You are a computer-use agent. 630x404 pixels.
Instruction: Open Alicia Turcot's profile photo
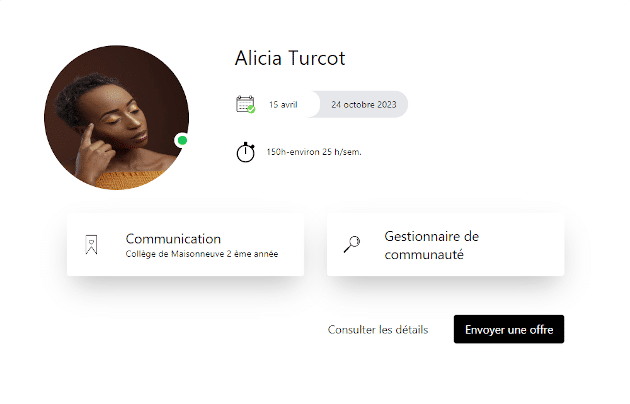pos(117,117)
